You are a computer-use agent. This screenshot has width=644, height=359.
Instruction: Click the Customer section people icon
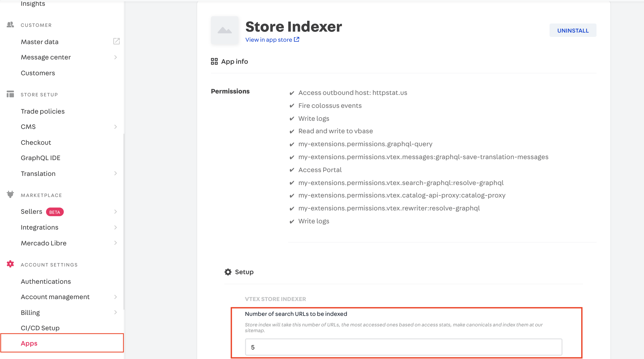pyautogui.click(x=10, y=25)
